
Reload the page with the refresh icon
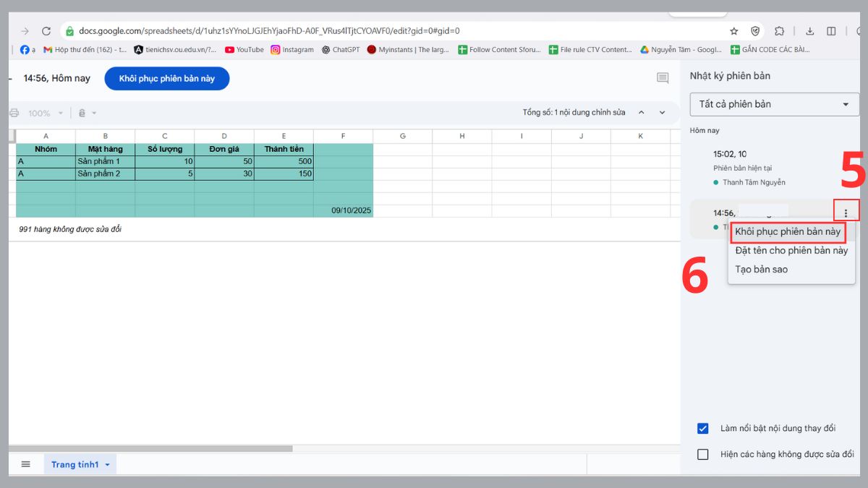(46, 31)
